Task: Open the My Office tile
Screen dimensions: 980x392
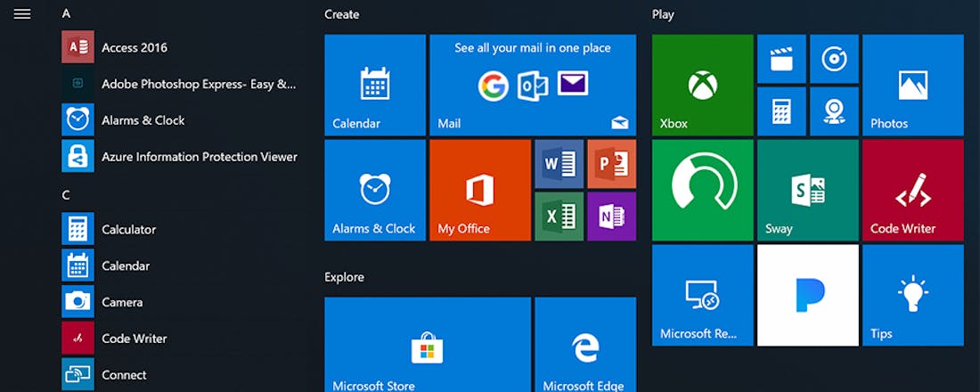Action: 480,190
